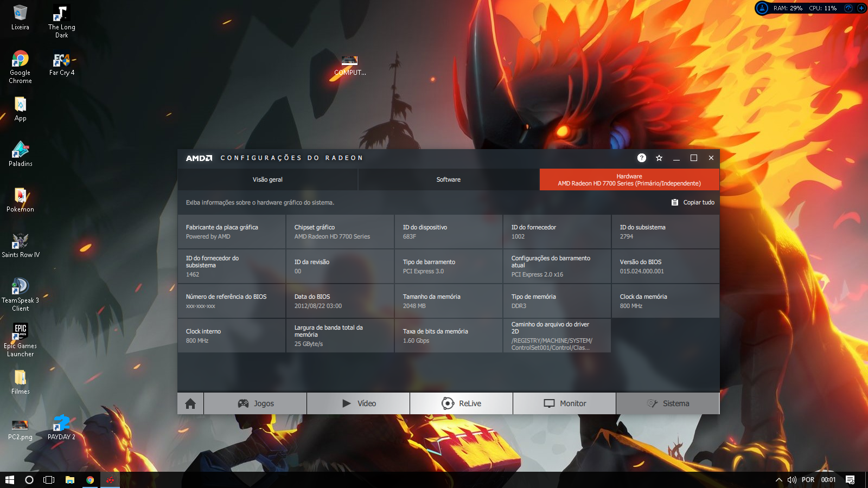Select the Paladins desktop shortcut
Screen dimensions: 868x488
tap(20, 155)
